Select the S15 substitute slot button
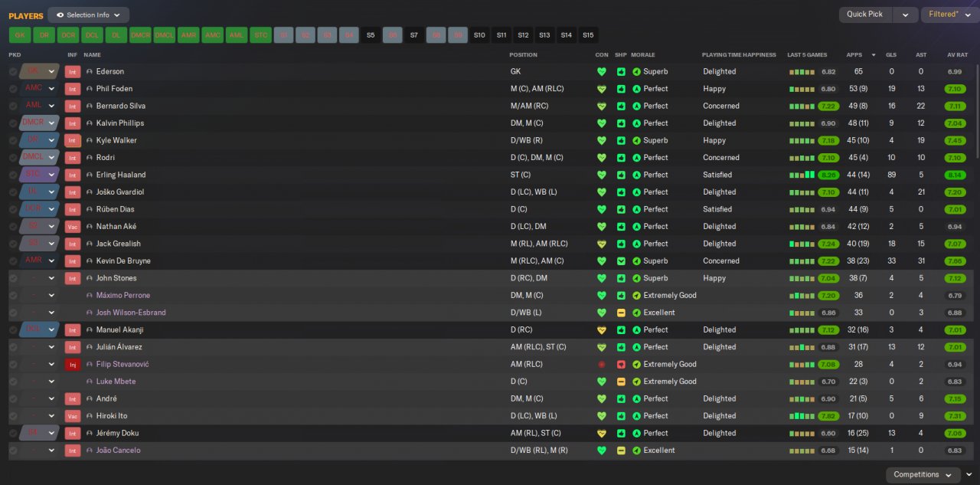Image resolution: width=980 pixels, height=485 pixels. click(x=588, y=35)
